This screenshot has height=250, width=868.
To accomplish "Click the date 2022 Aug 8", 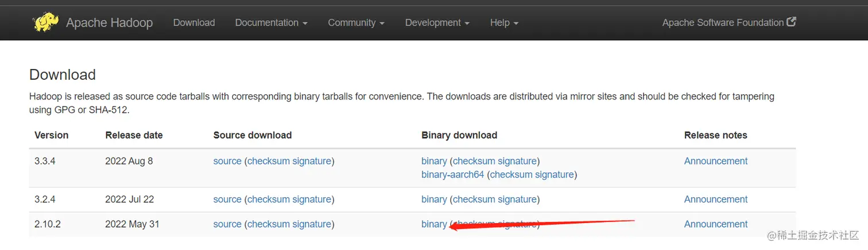I will point(129,161).
